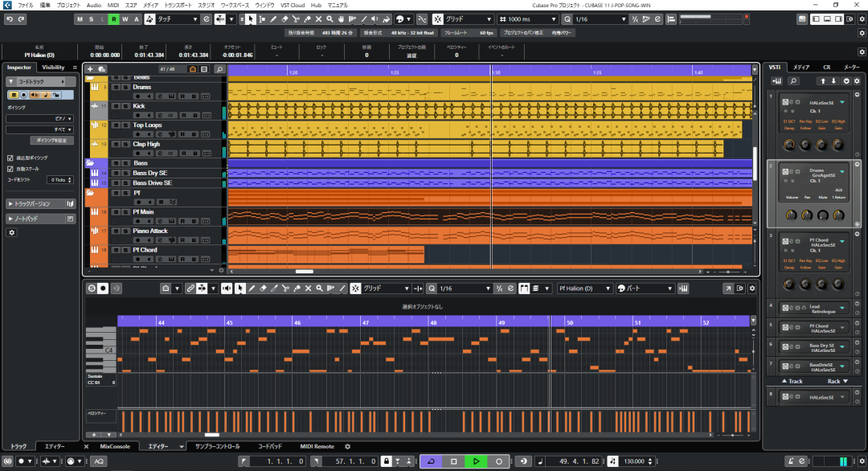Click the main toolbar settings gear
Screen dimensions: 868x471
862,19
